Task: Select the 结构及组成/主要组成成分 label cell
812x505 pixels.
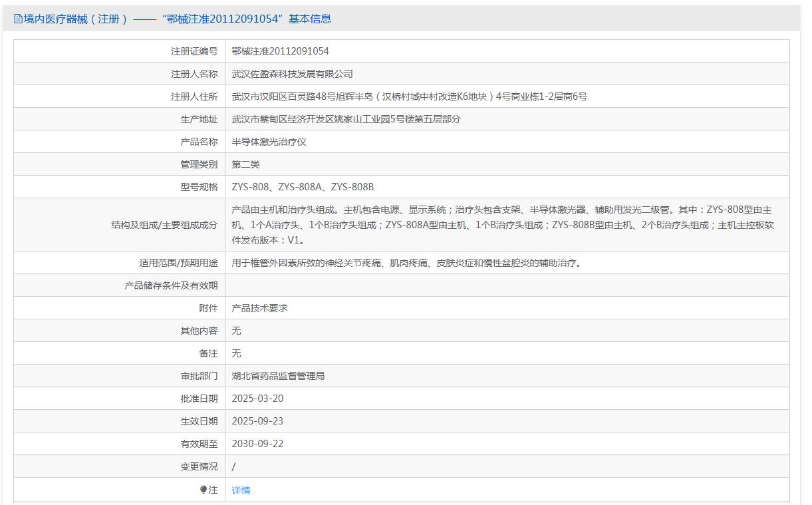Action: pyautogui.click(x=120, y=225)
